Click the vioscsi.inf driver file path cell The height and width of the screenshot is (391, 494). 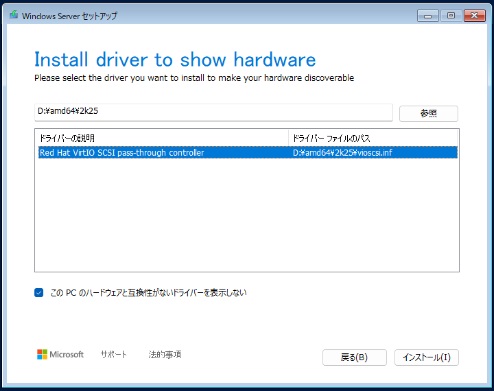(x=342, y=153)
